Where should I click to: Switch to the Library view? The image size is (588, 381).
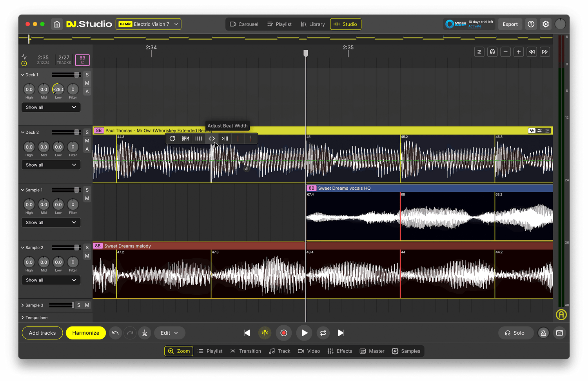point(313,24)
